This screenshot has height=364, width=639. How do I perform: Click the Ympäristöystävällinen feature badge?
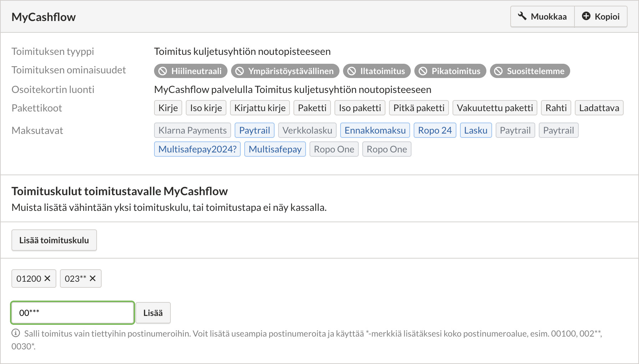285,71
